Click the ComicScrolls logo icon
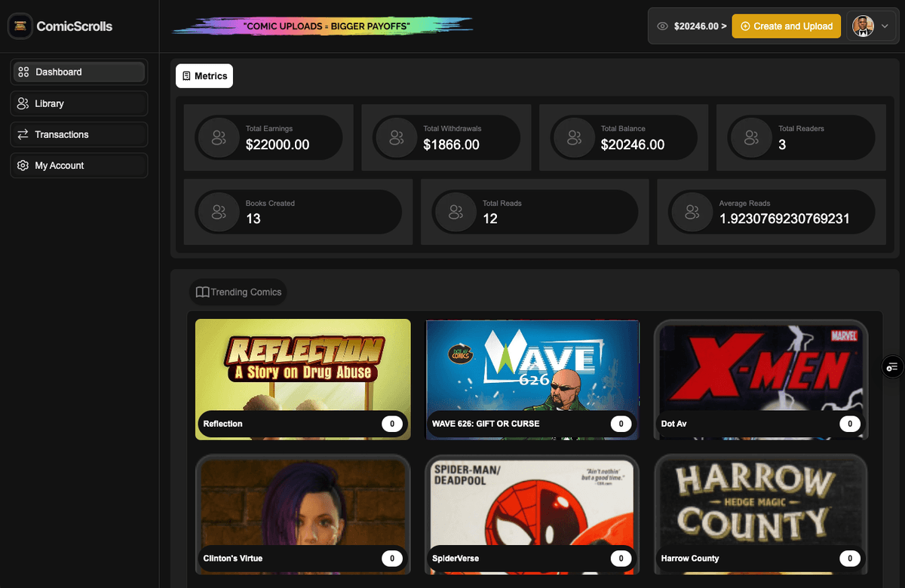Screen dimensions: 905x588 (20, 26)
